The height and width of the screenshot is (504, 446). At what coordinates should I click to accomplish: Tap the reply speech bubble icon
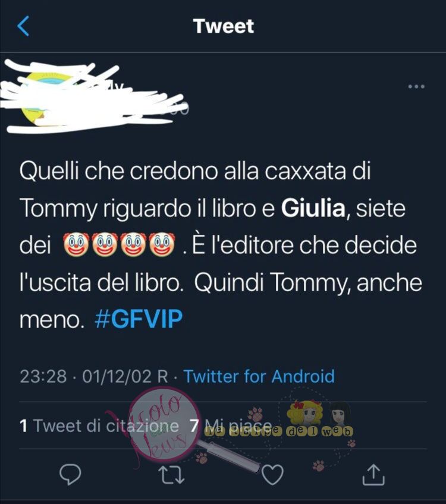click(70, 474)
